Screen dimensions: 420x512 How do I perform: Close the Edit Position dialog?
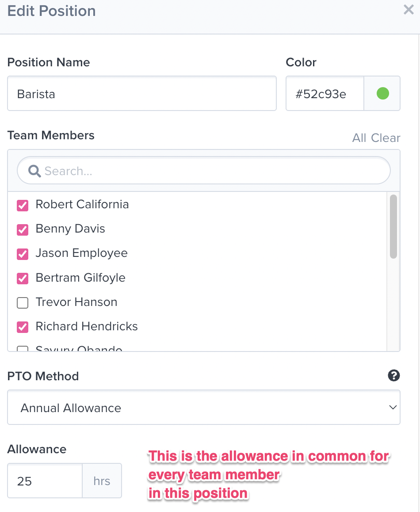(409, 10)
